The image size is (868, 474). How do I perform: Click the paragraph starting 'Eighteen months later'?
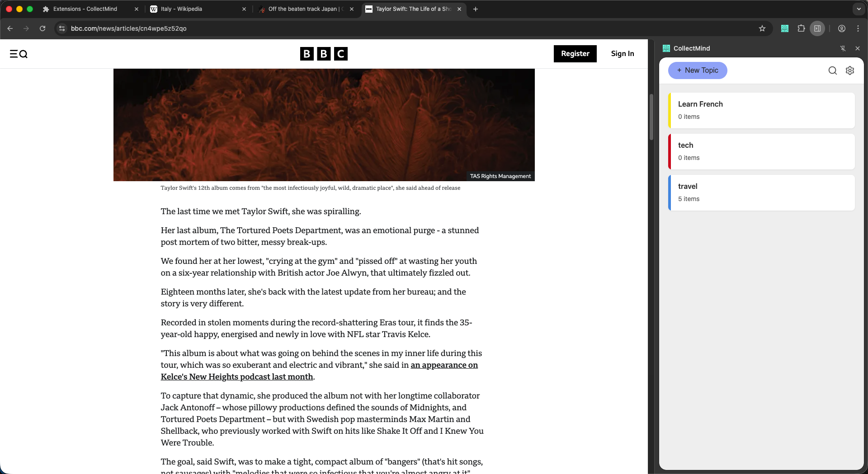(x=313, y=298)
